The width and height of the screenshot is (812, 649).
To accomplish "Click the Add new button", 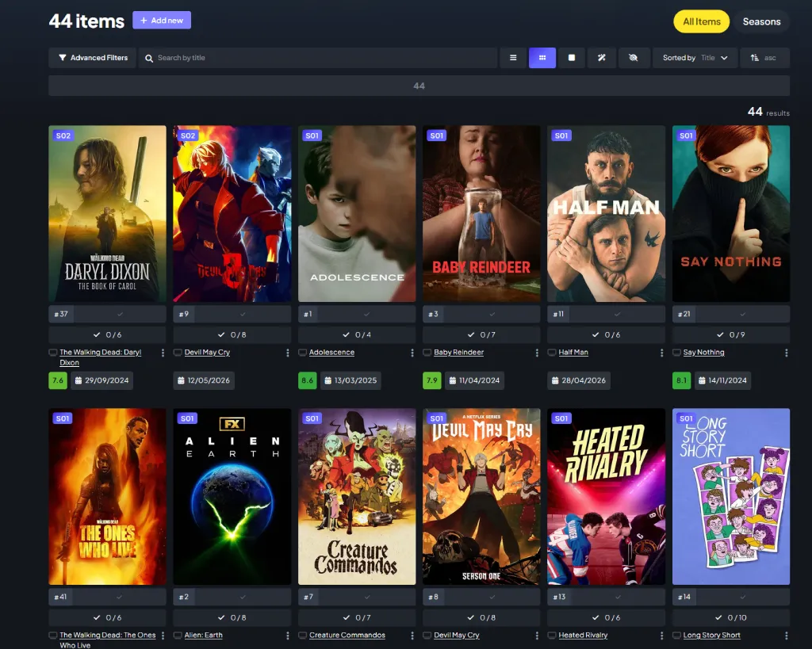I will click(x=162, y=20).
